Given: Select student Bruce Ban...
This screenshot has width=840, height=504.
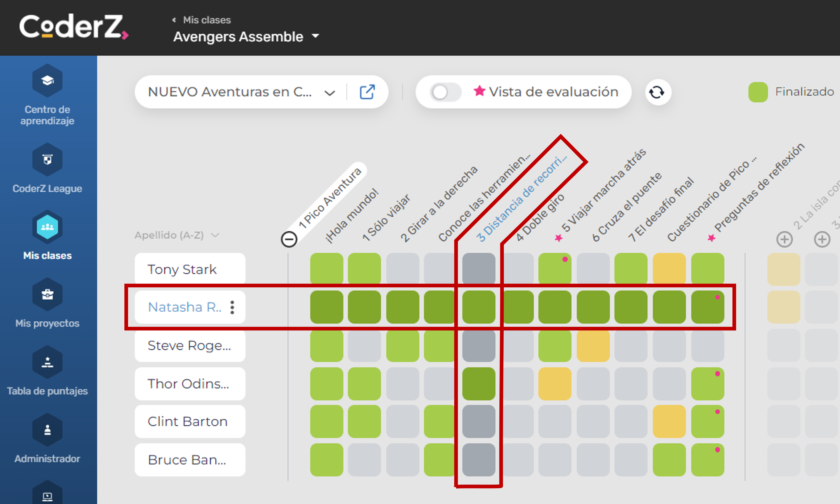Looking at the screenshot, I should 190,460.
